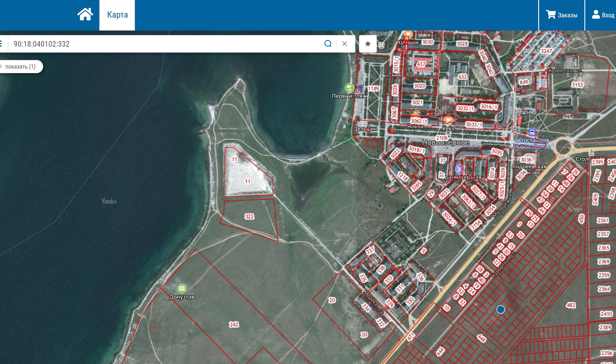Open the Заказы shopping cart
This screenshot has height=364, width=616.
561,15
